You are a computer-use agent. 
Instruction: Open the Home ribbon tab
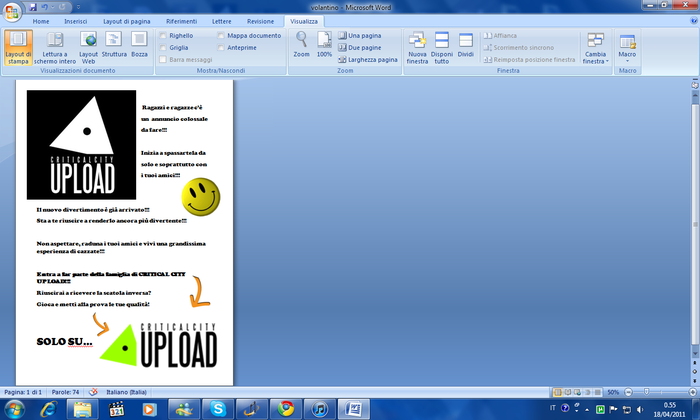[41, 21]
